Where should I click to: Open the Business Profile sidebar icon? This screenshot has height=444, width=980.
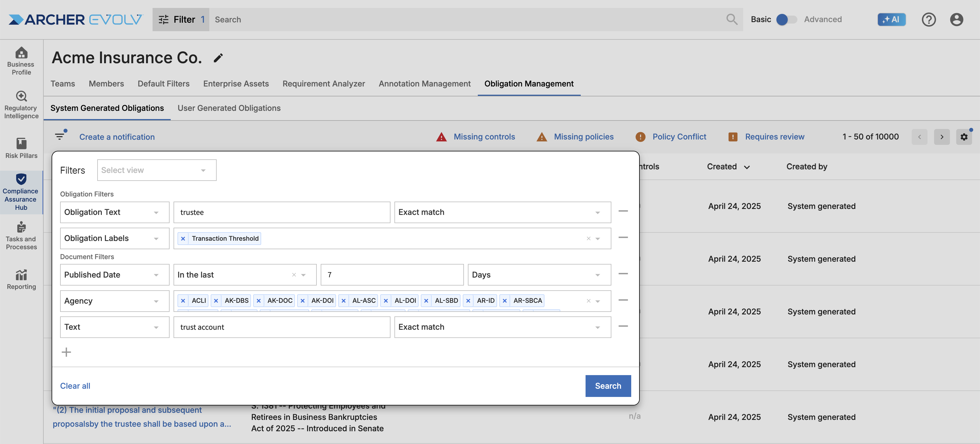[x=21, y=61]
